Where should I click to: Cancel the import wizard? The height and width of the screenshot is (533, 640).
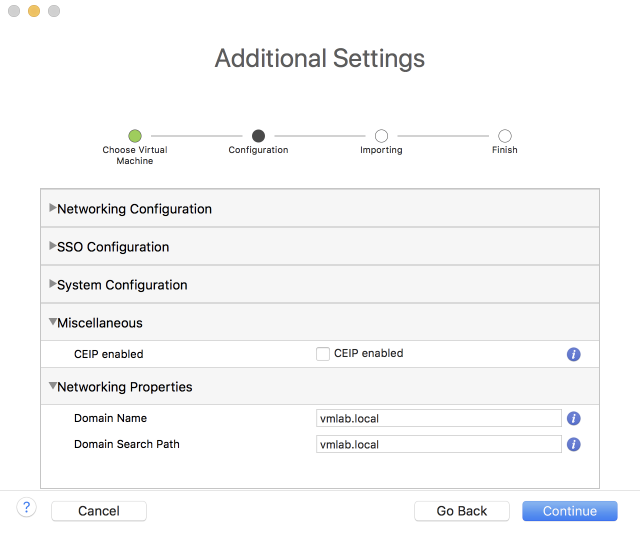point(99,511)
